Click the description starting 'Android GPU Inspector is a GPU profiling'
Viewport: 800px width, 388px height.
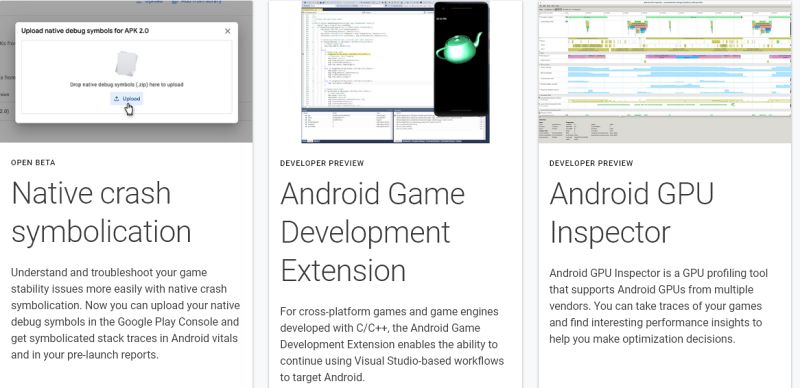point(658,306)
